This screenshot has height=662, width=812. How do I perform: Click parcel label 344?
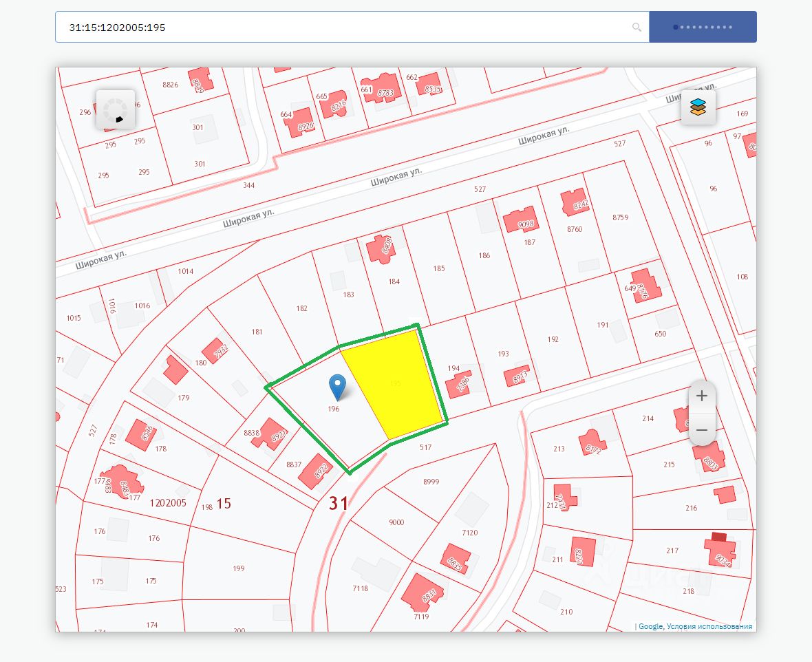pos(249,185)
